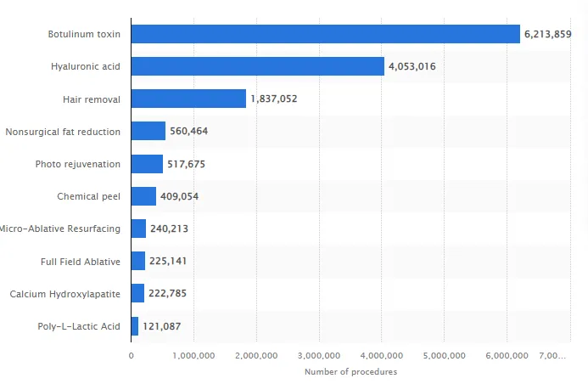
Task: Select the Full Field Ablative bar
Action: coord(138,261)
